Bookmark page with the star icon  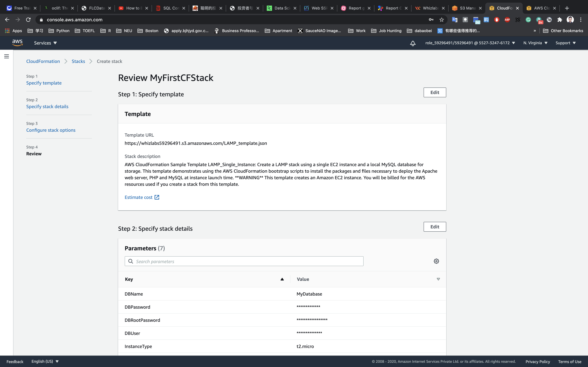[x=441, y=20]
